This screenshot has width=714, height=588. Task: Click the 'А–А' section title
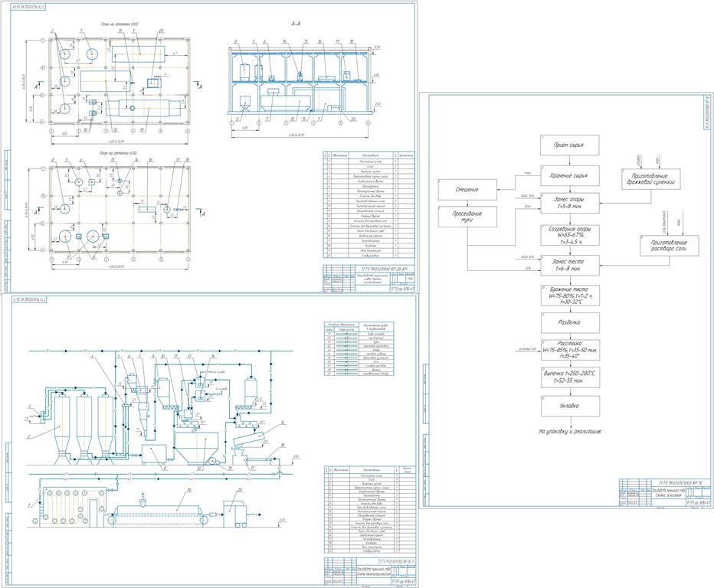coord(296,23)
